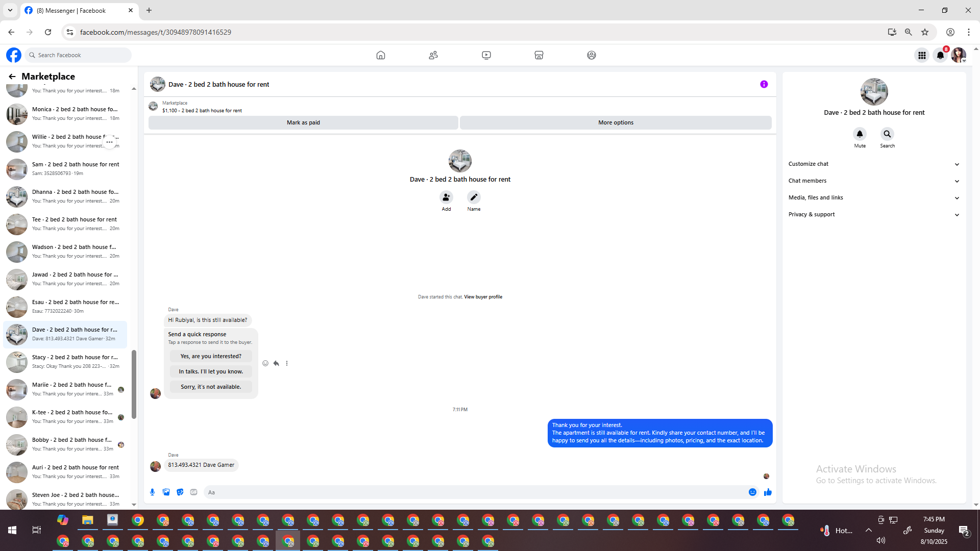Click the purple conversation info icon
980x551 pixels.
tap(764, 84)
